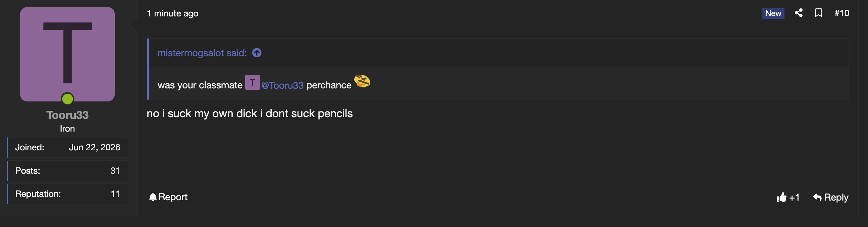Bookmark this post with the bookmark icon
Image resolution: width=868 pixels, height=227 pixels.
818,13
